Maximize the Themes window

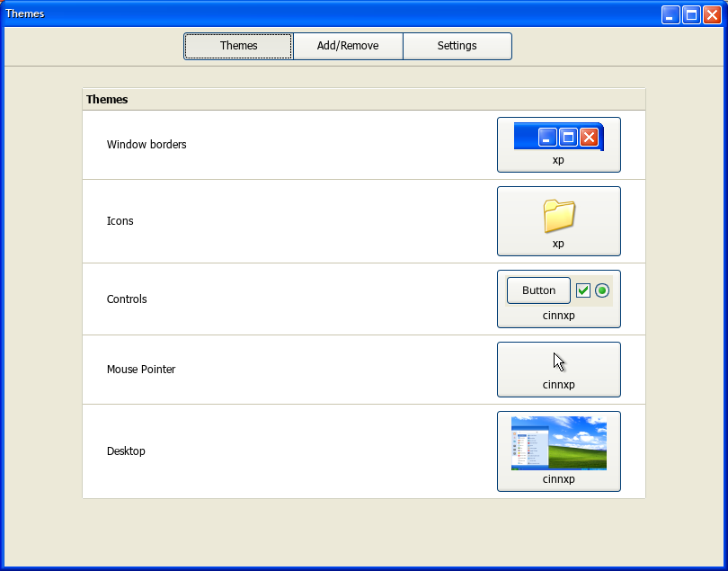(691, 15)
